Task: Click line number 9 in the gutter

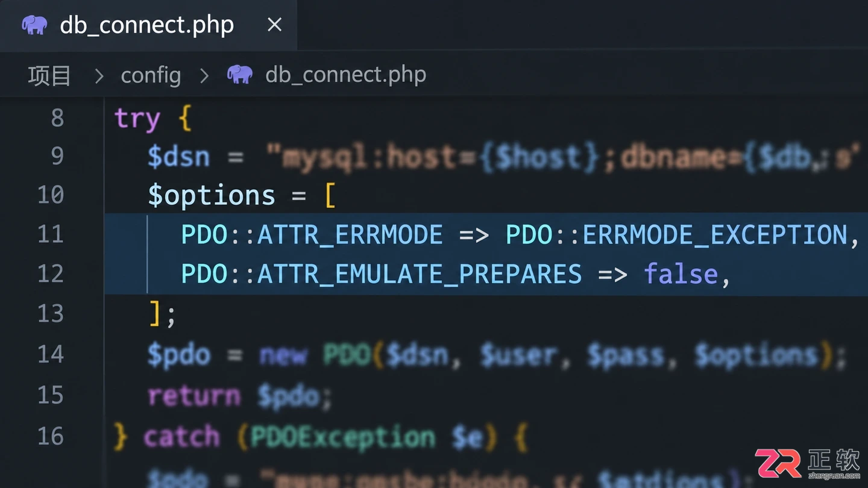Action: tap(57, 156)
